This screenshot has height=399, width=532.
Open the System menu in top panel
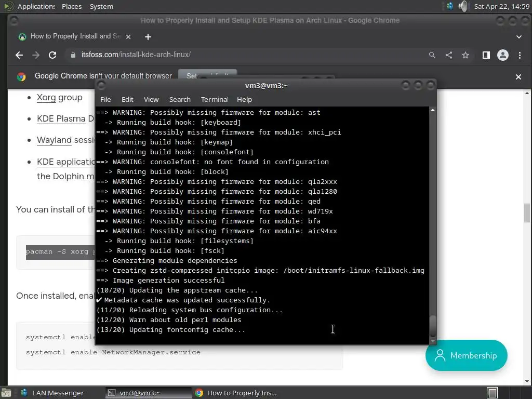pyautogui.click(x=101, y=6)
